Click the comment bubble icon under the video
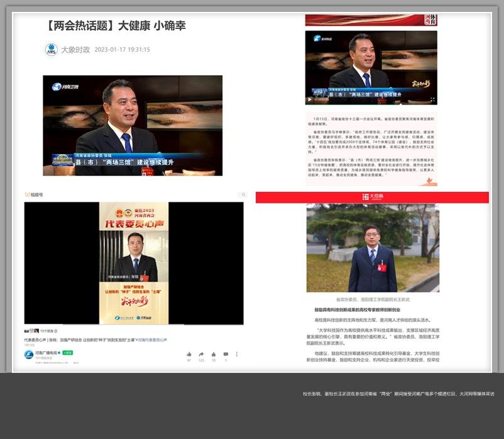The width and height of the screenshot is (504, 439). click(x=226, y=354)
